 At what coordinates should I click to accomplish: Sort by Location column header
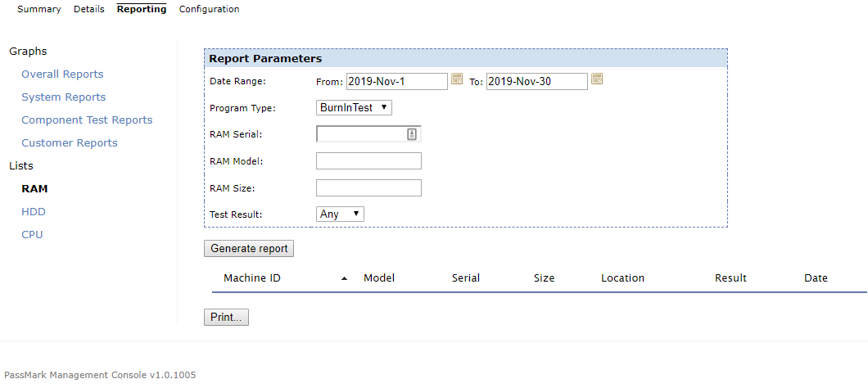623,278
